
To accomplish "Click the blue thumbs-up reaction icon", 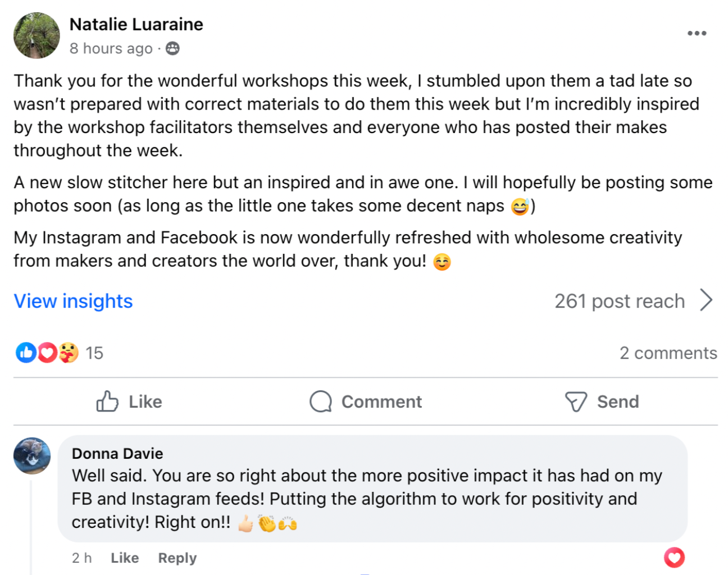I will [x=26, y=353].
